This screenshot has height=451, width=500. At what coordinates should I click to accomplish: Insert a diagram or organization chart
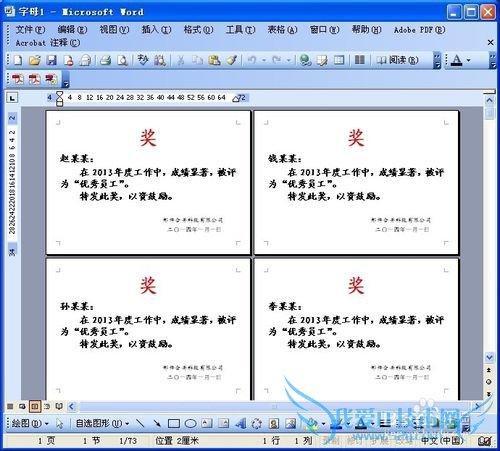click(257, 424)
